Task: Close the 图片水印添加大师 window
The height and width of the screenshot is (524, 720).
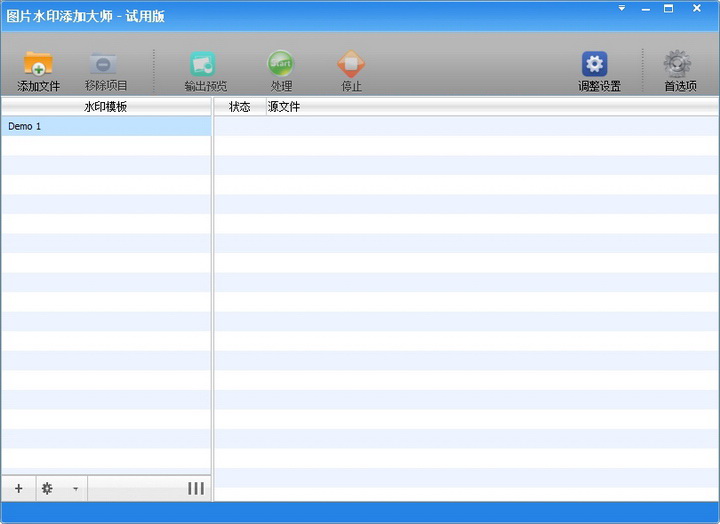Action: tap(697, 8)
